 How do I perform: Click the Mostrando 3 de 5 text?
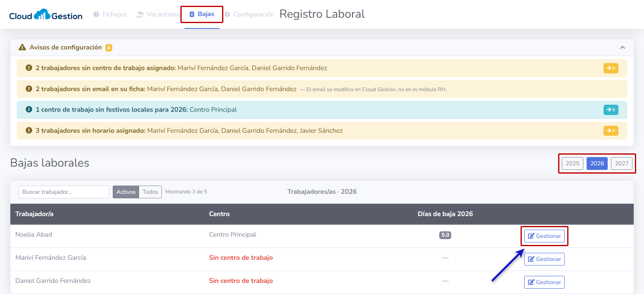186,192
